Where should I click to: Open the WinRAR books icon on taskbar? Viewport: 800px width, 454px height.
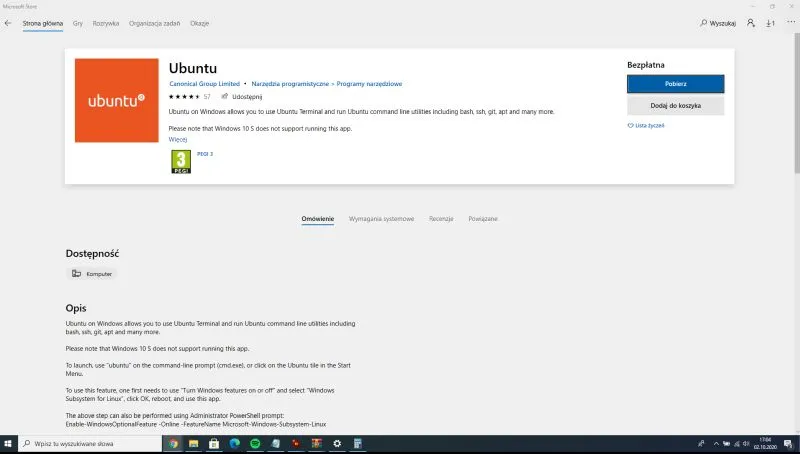[x=316, y=443]
